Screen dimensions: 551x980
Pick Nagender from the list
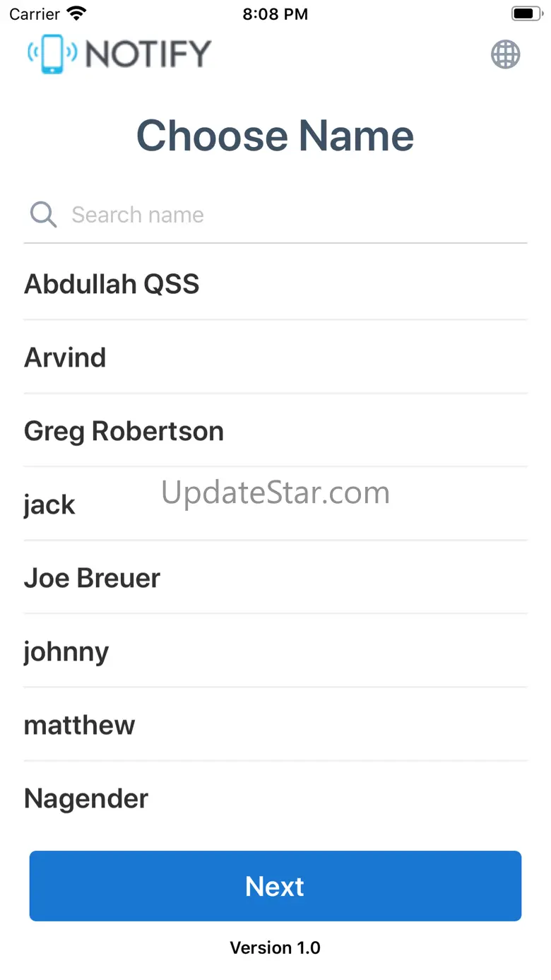(x=275, y=798)
